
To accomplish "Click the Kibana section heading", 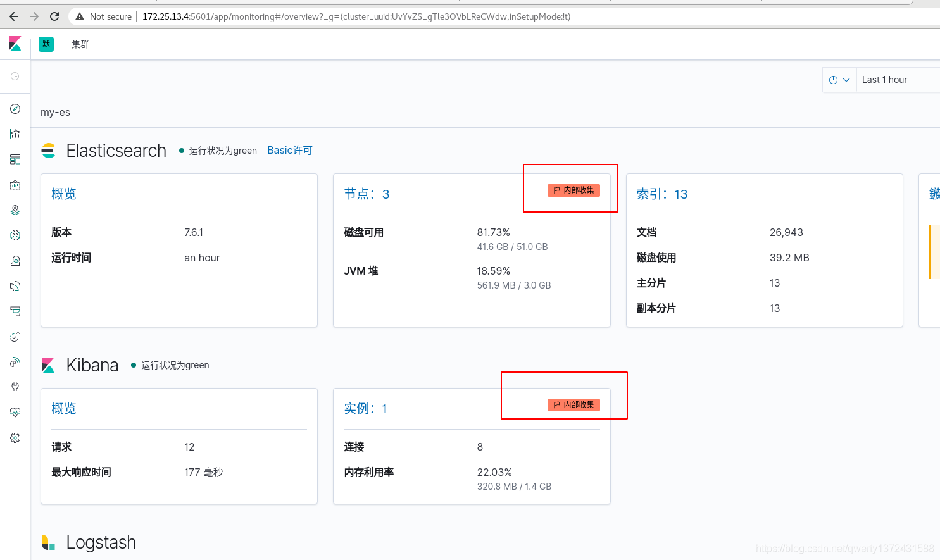I will 92,365.
